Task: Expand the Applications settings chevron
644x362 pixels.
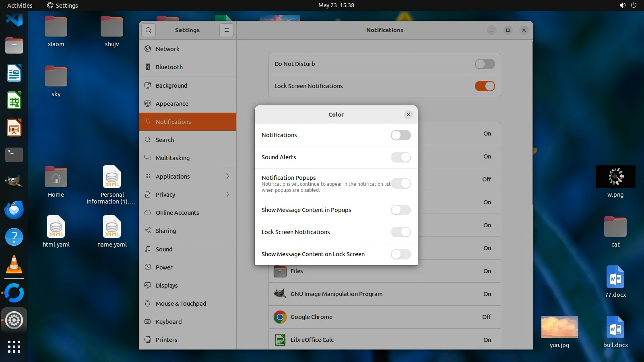Action: pyautogui.click(x=227, y=177)
